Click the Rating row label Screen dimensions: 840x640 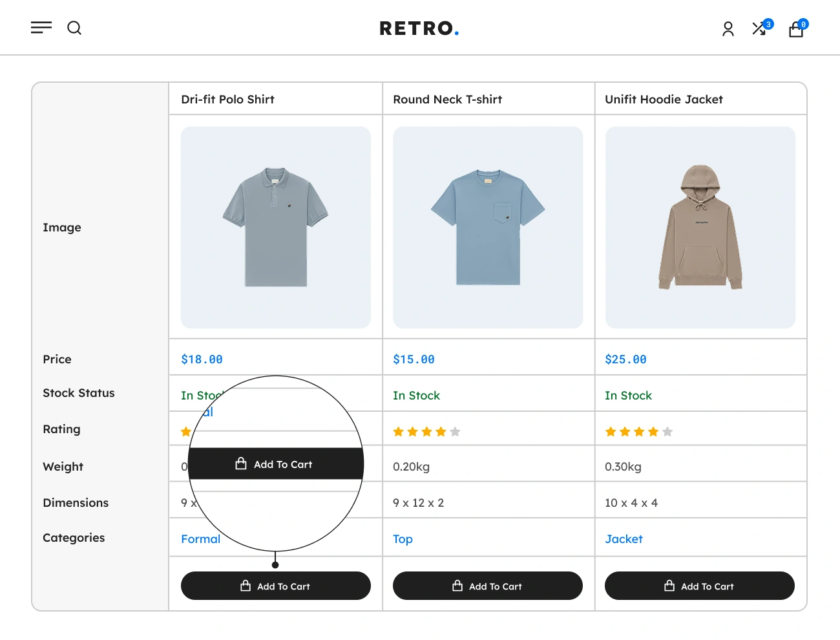61,429
